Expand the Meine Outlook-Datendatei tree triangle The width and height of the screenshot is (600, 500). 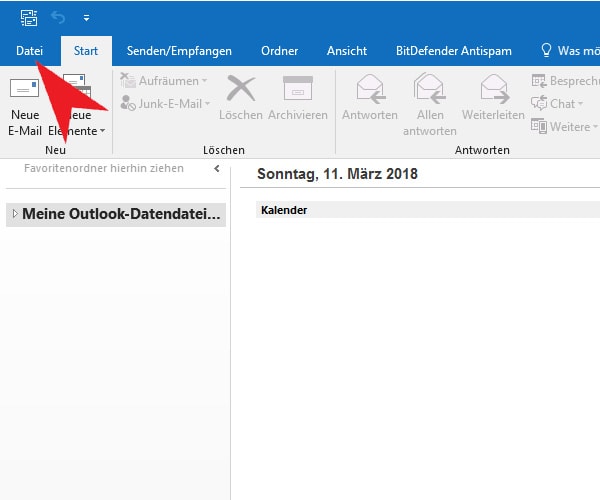click(15, 213)
